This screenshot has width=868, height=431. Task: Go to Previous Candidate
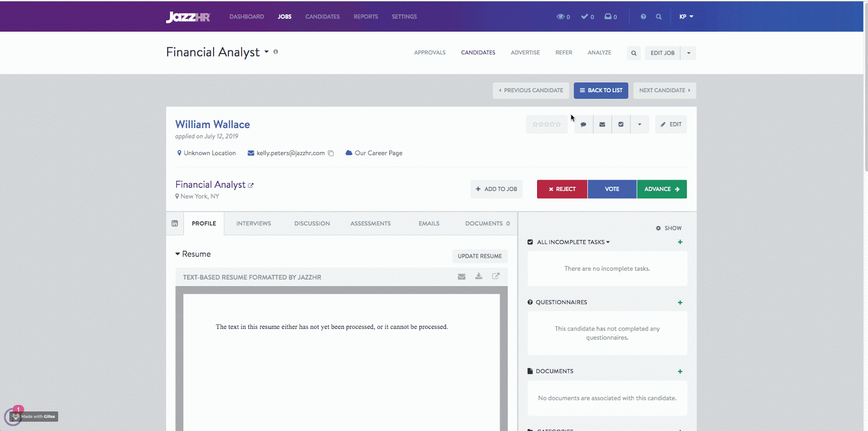[531, 91]
